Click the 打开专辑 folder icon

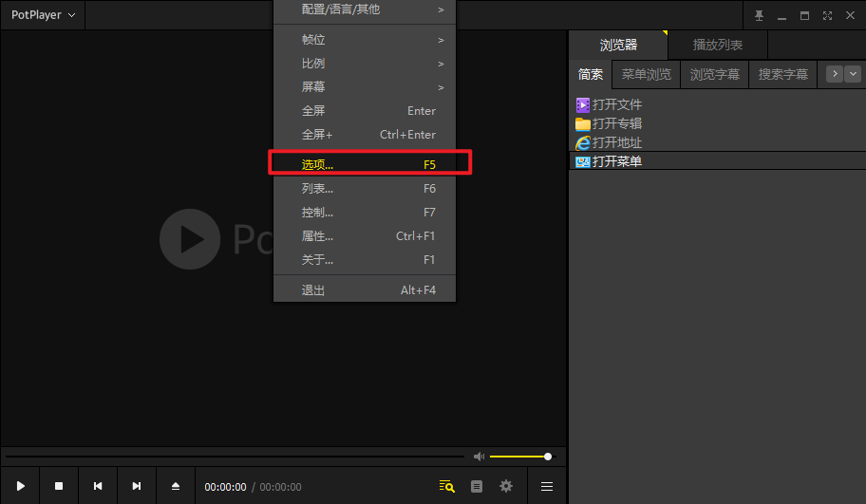[x=583, y=123]
